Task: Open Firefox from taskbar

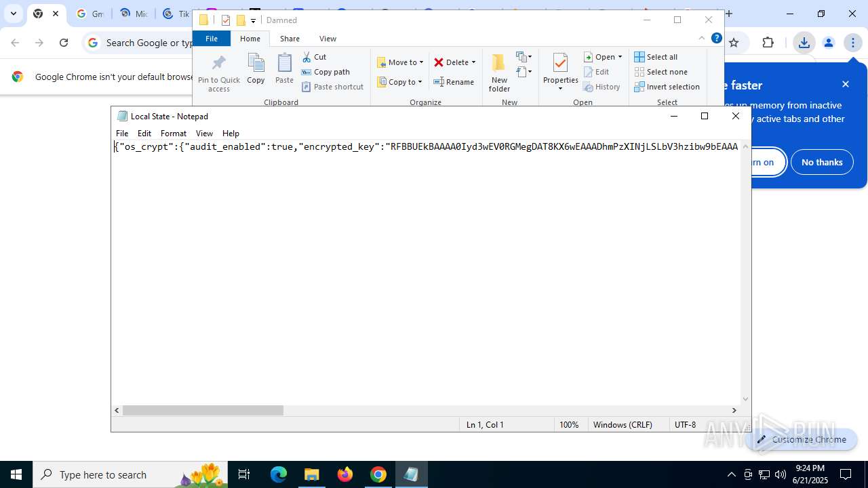Action: [x=345, y=474]
